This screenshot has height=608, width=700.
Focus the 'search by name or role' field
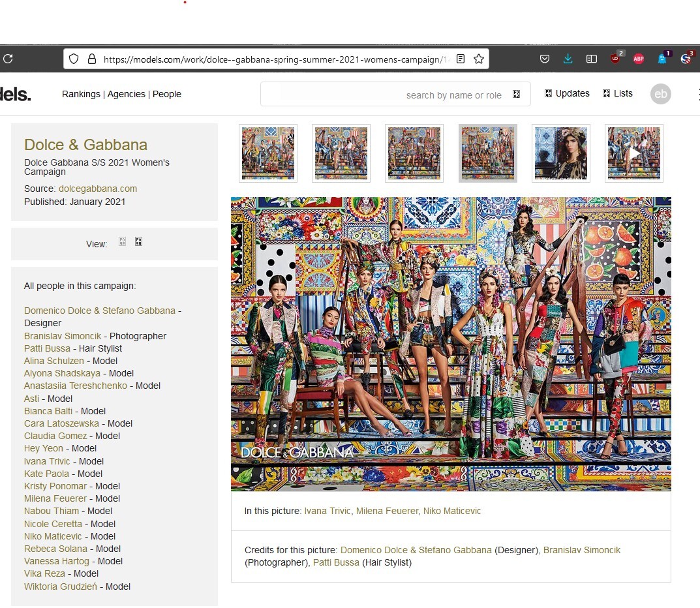click(x=395, y=94)
